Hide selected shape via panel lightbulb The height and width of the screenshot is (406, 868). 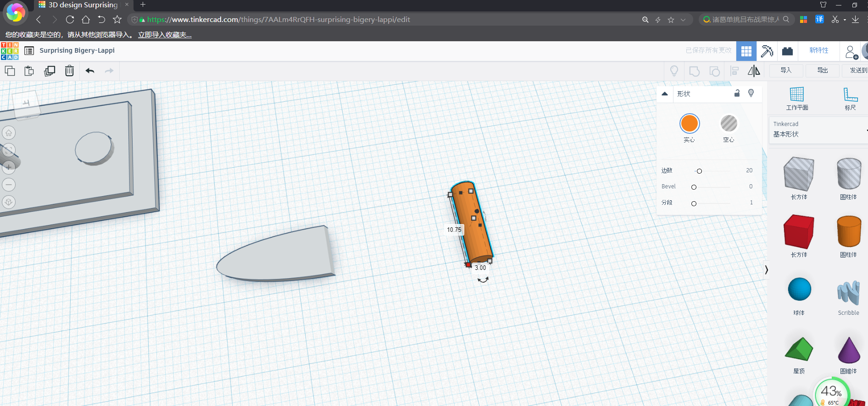click(751, 93)
